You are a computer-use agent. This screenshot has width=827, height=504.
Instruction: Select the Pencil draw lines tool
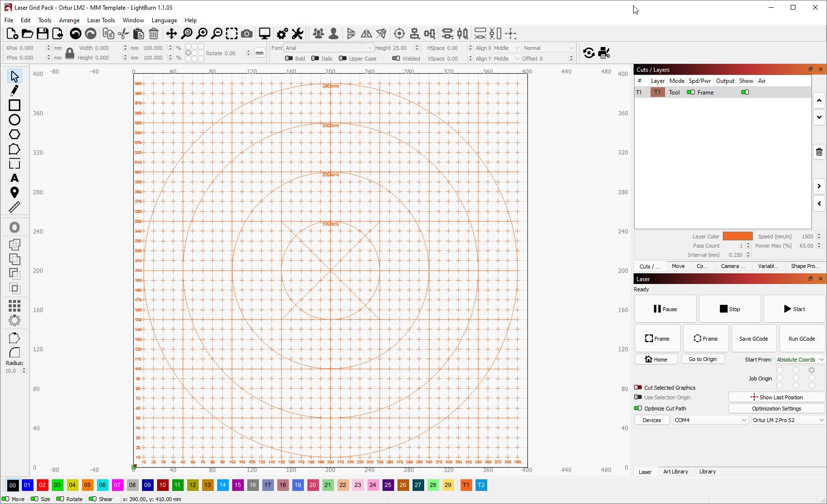click(15, 91)
